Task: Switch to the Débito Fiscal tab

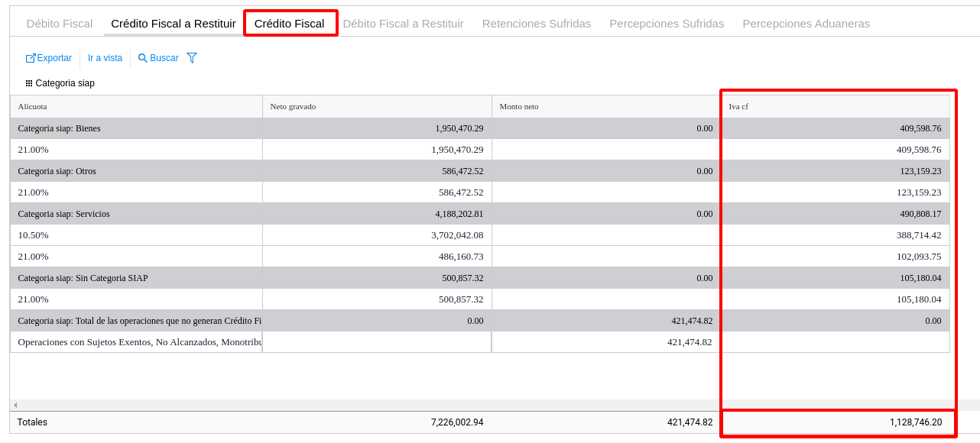Action: point(60,24)
